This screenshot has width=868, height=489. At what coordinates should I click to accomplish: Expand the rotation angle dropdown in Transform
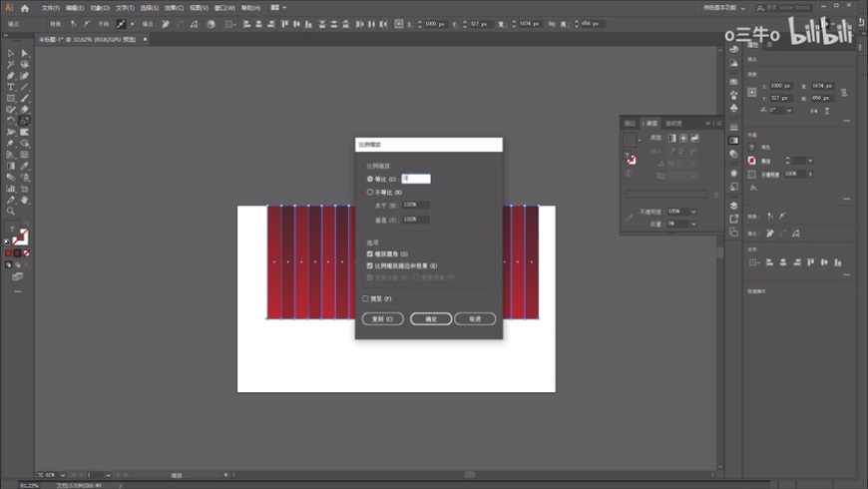coord(787,110)
